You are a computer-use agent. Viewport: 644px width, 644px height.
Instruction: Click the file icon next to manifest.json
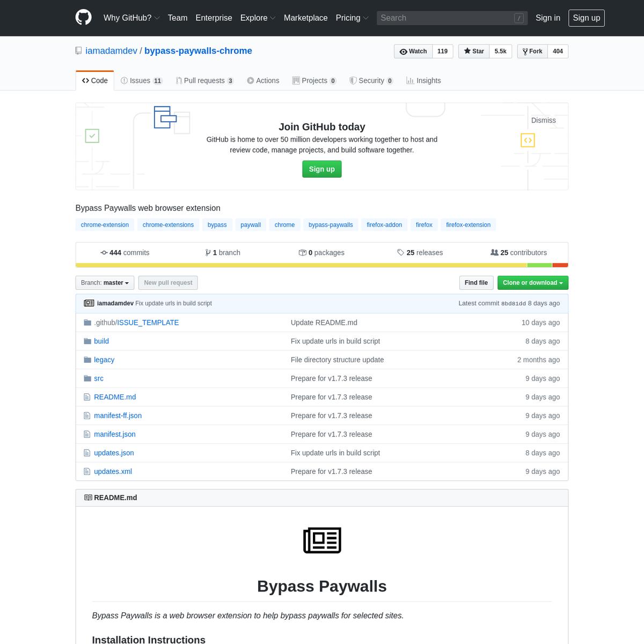coord(87,434)
